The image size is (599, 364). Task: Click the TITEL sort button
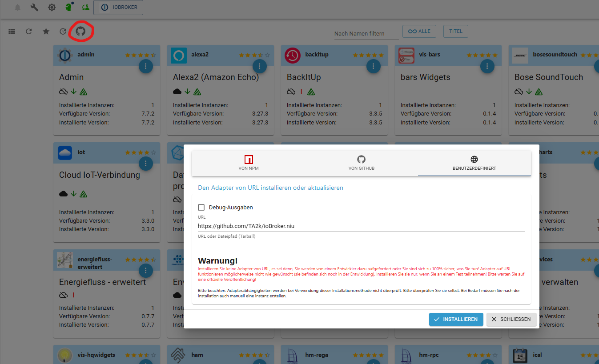coord(456,31)
